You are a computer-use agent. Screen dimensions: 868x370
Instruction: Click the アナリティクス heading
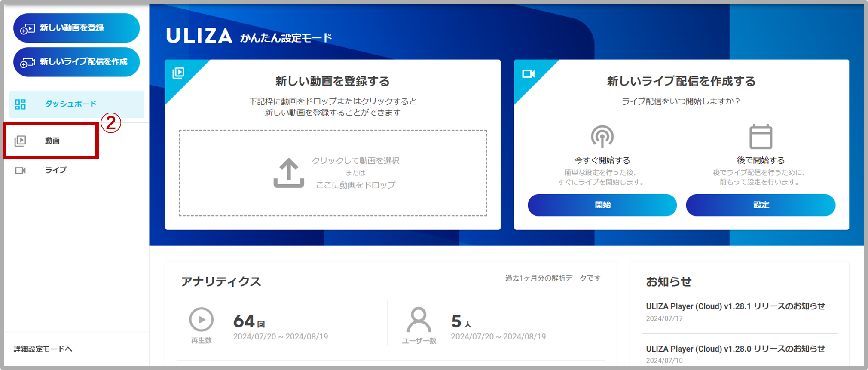(x=221, y=282)
